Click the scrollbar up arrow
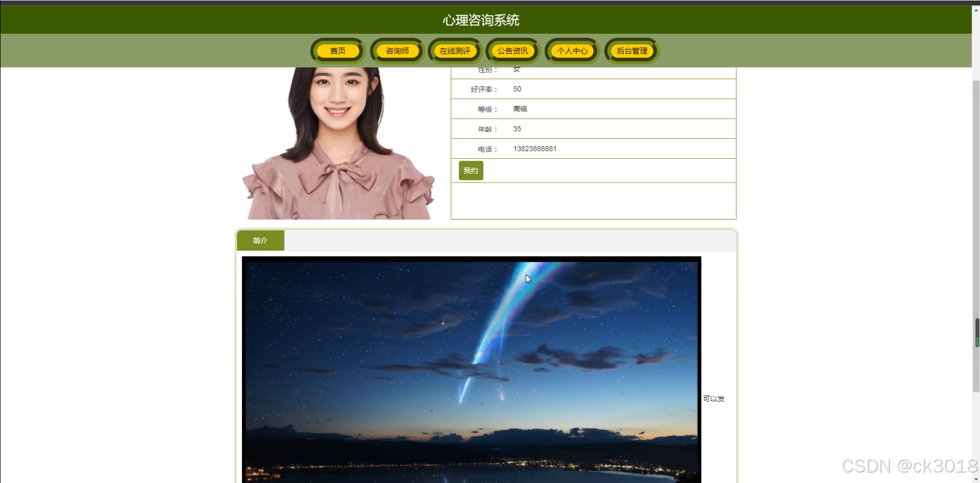The width and height of the screenshot is (980, 483). pos(976,9)
